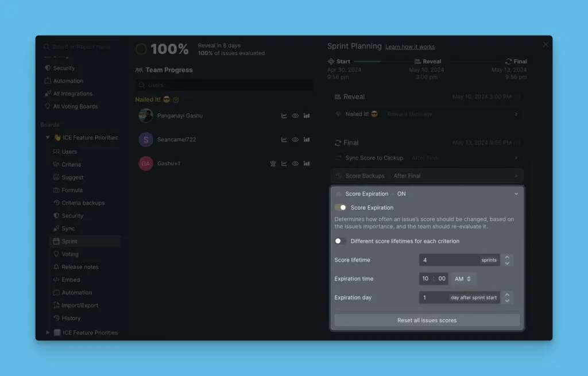Open the chart icon for Panganayi Gashu

284,116
